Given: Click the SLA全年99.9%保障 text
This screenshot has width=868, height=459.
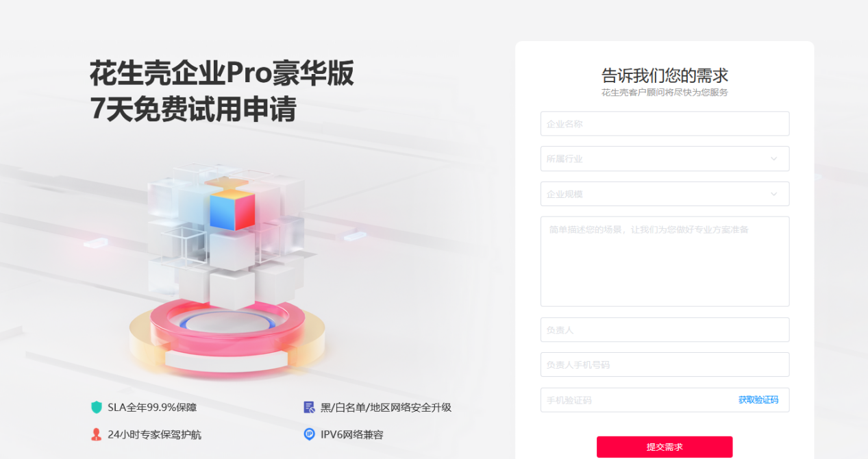Looking at the screenshot, I should coord(152,408).
